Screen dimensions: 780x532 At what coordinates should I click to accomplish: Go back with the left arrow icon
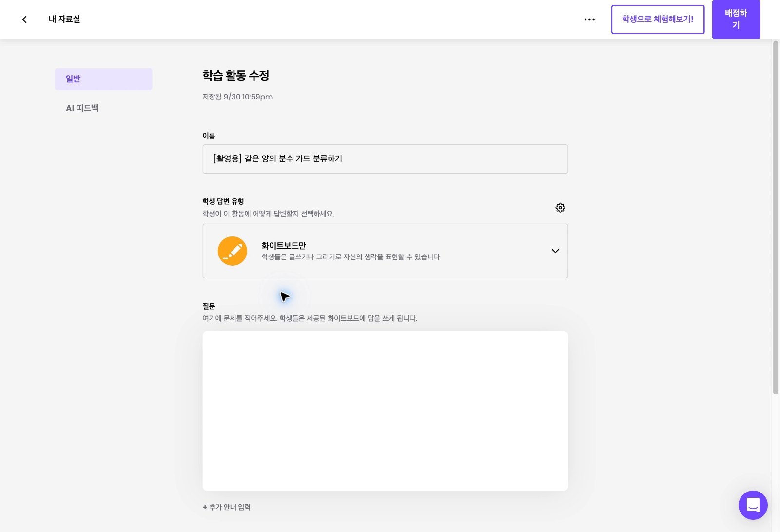click(24, 20)
